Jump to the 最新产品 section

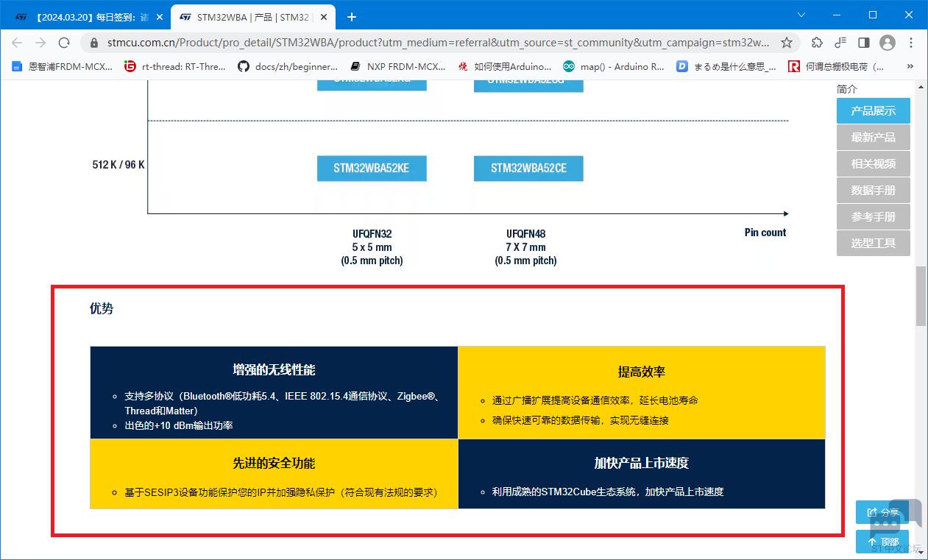click(874, 138)
